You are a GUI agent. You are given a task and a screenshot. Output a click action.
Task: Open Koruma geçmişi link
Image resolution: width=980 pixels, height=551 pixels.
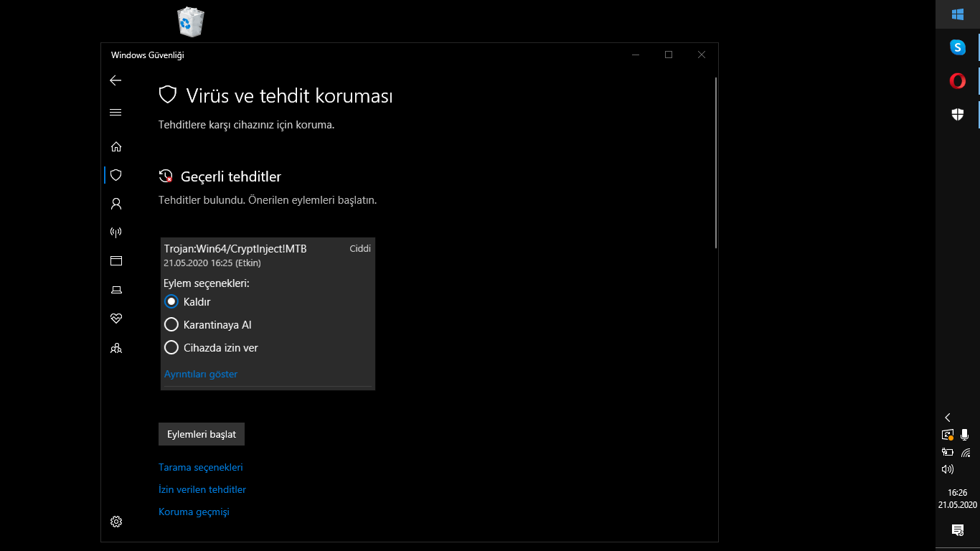(194, 512)
